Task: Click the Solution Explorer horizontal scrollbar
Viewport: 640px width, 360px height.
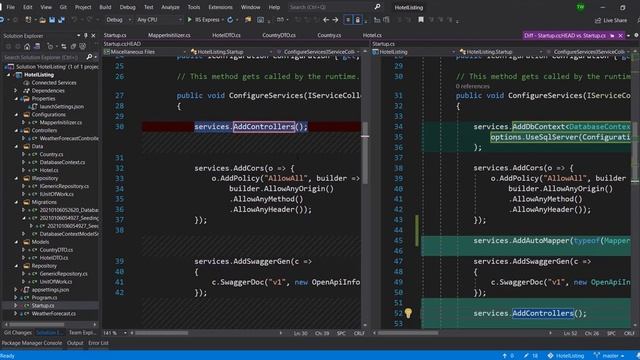Action: coord(36,325)
